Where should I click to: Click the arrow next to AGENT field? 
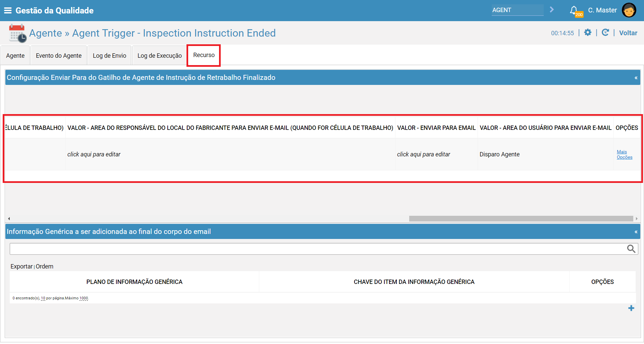tap(552, 10)
